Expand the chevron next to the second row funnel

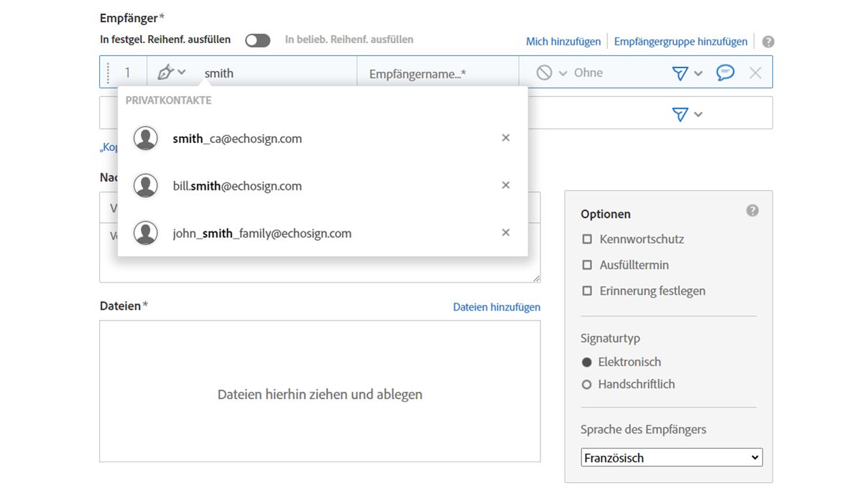(698, 114)
